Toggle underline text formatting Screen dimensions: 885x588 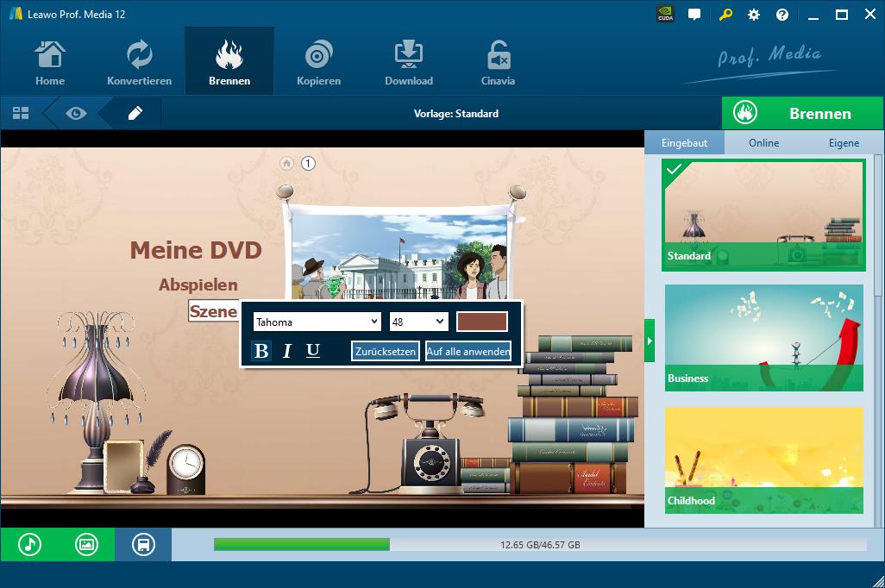(x=313, y=351)
